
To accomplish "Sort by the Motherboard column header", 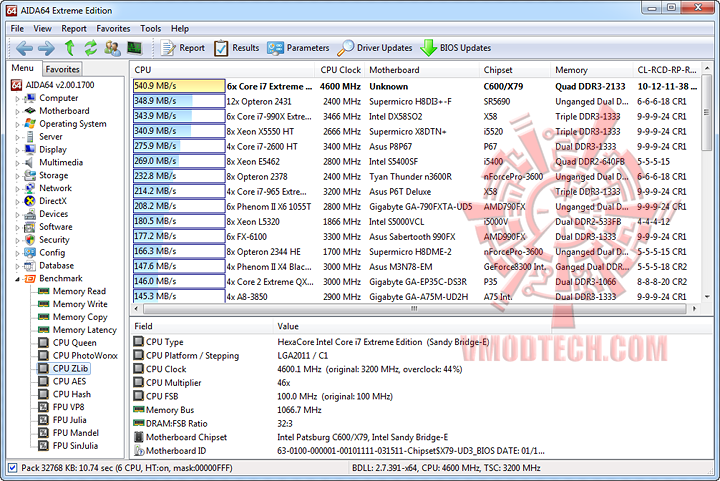I will coord(422,70).
